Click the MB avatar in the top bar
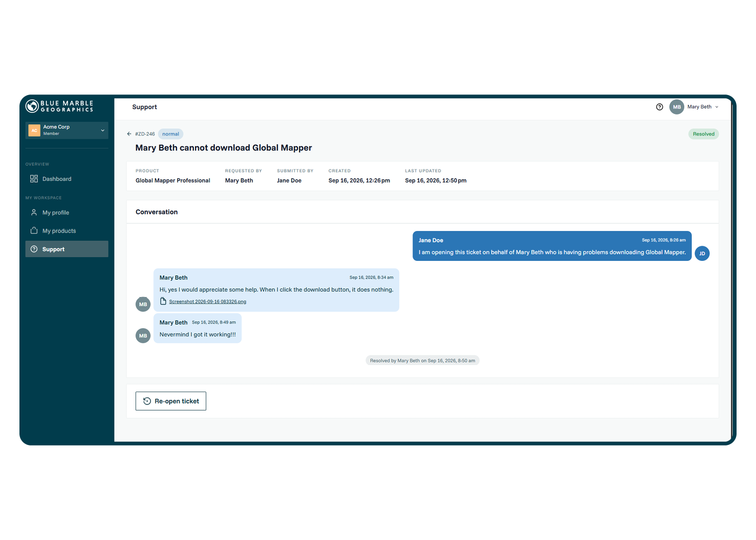This screenshot has height=540, width=756. click(x=677, y=107)
